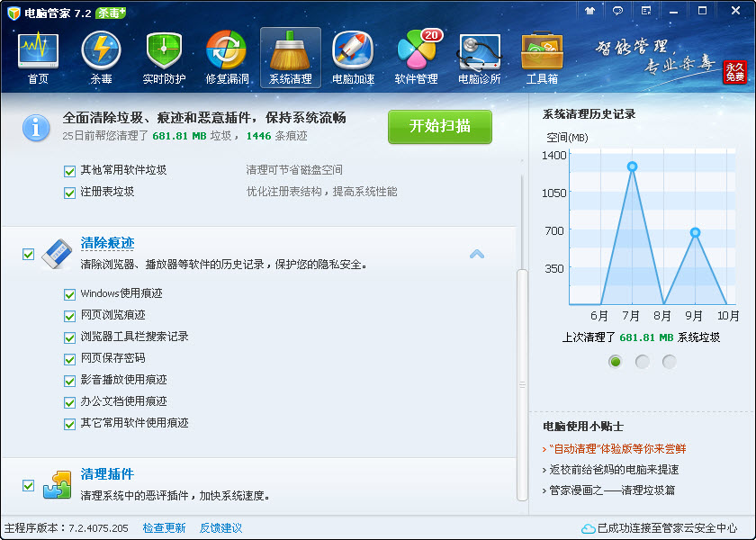Collapse the 清除痕迹 section with the chevron
This screenshot has height=540, width=756.
tap(476, 254)
